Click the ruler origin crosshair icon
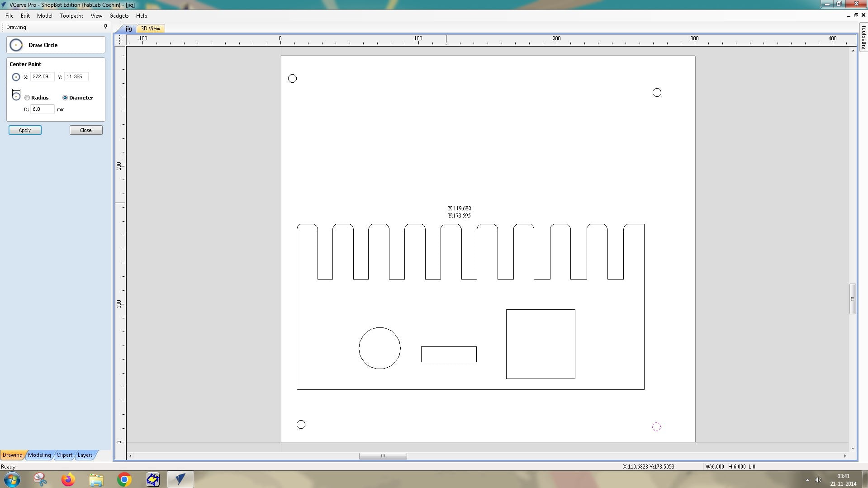 click(120, 40)
